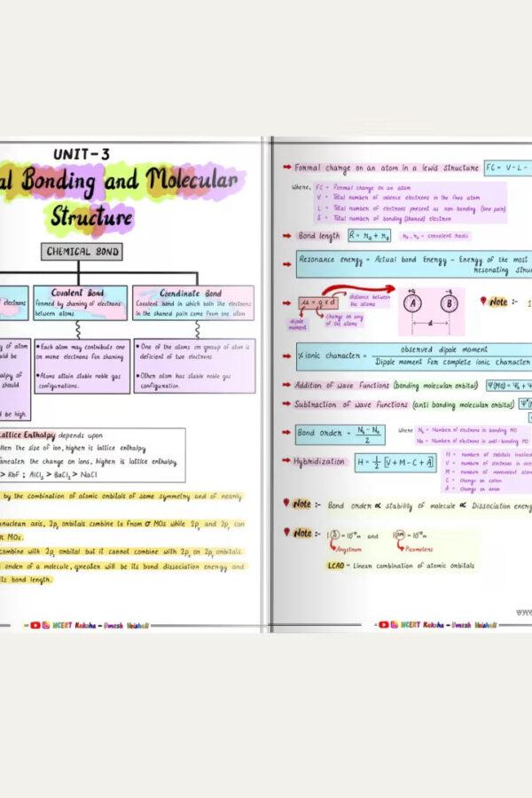Click the 'Hybridization' label
Screen dimensions: 532x798
point(318,462)
